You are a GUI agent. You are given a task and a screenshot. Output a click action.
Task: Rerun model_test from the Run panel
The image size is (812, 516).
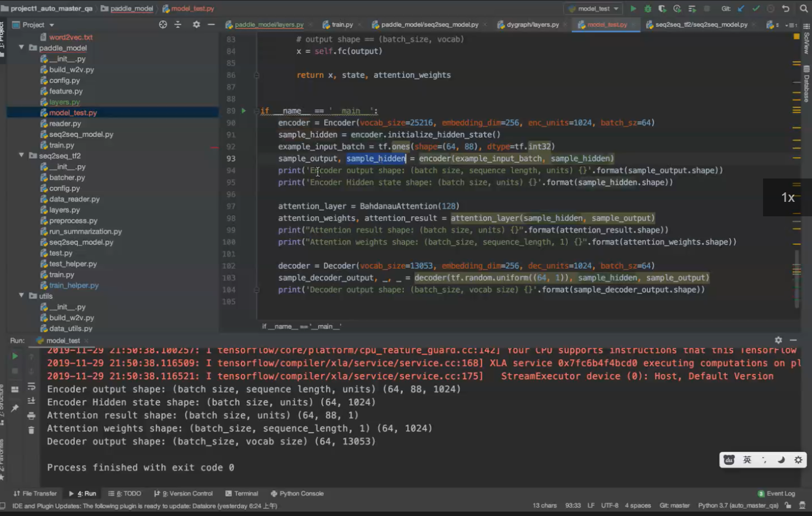click(15, 356)
